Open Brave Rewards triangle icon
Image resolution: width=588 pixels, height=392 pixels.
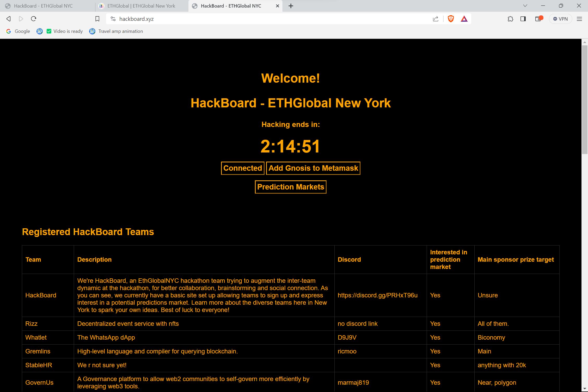[464, 19]
